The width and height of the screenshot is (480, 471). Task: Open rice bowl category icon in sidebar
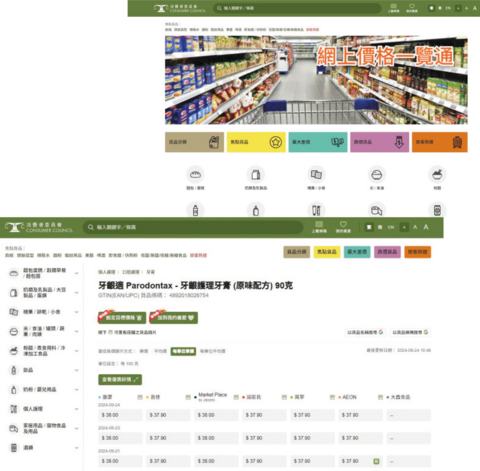[14, 332]
